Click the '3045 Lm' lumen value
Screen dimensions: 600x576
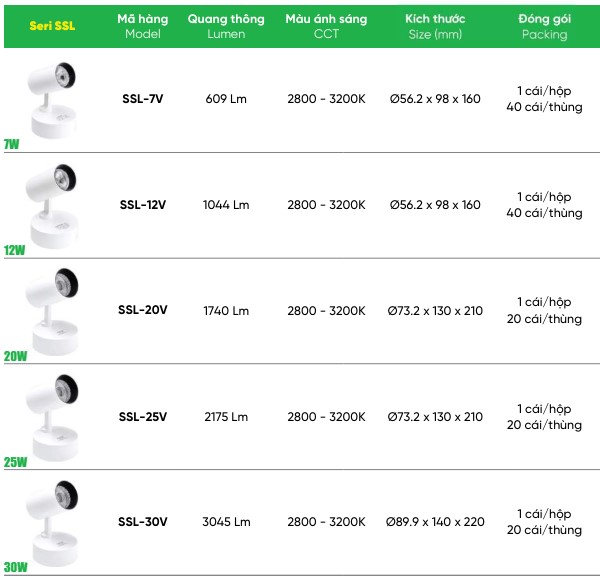coord(226,522)
